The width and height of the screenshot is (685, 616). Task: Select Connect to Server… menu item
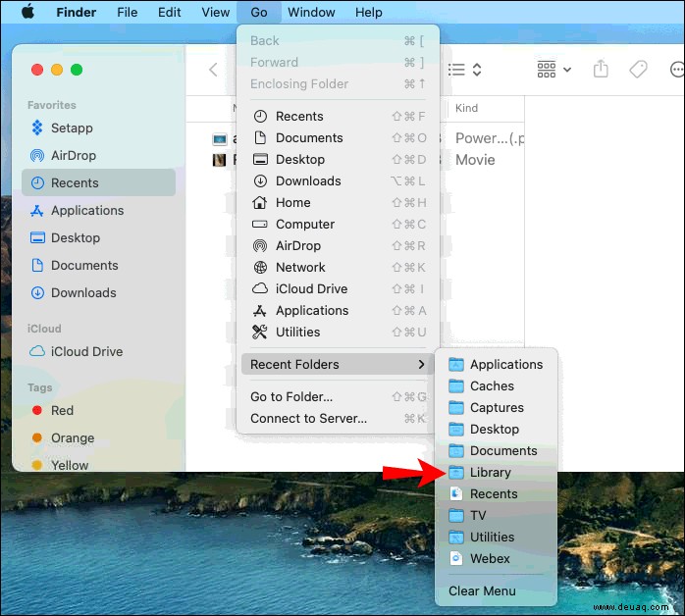click(x=339, y=418)
